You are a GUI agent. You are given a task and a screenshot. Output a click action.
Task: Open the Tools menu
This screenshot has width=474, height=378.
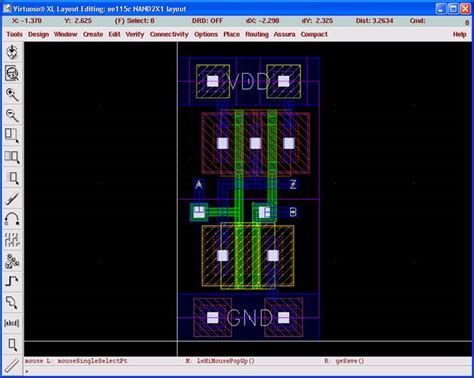tap(14, 34)
